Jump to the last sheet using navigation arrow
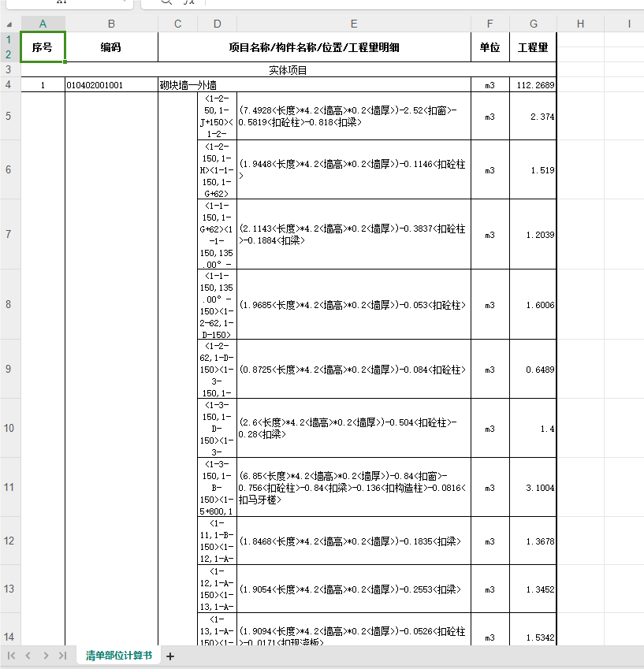 click(63, 656)
